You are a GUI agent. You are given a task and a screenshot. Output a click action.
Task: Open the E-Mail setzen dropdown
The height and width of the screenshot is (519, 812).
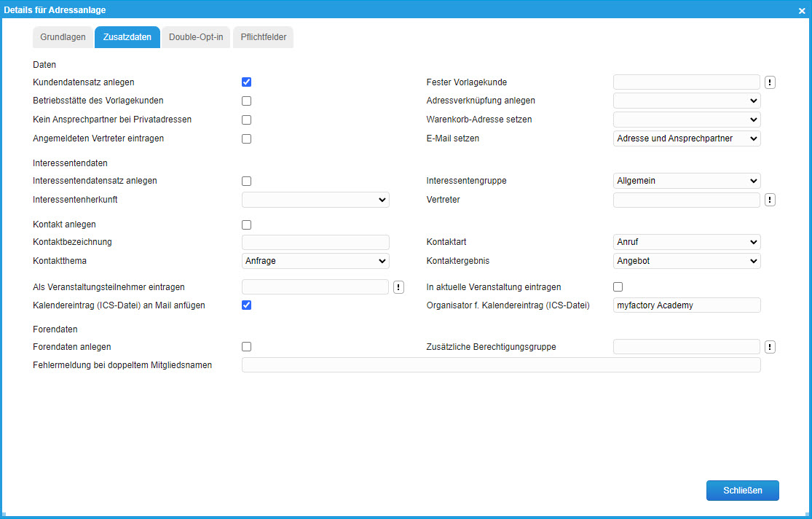tap(687, 138)
